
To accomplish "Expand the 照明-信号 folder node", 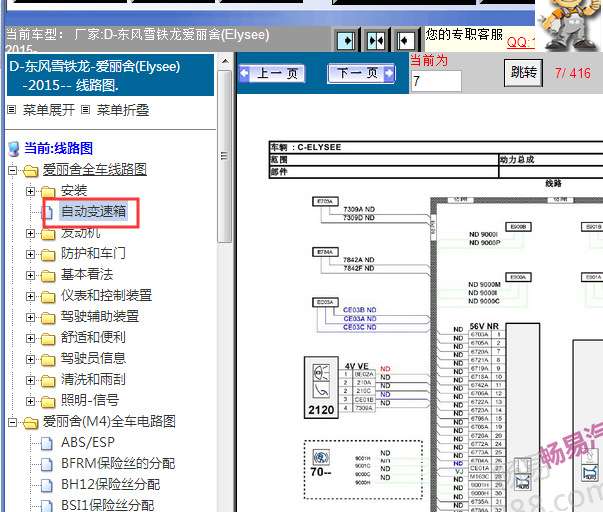I will click(30, 401).
